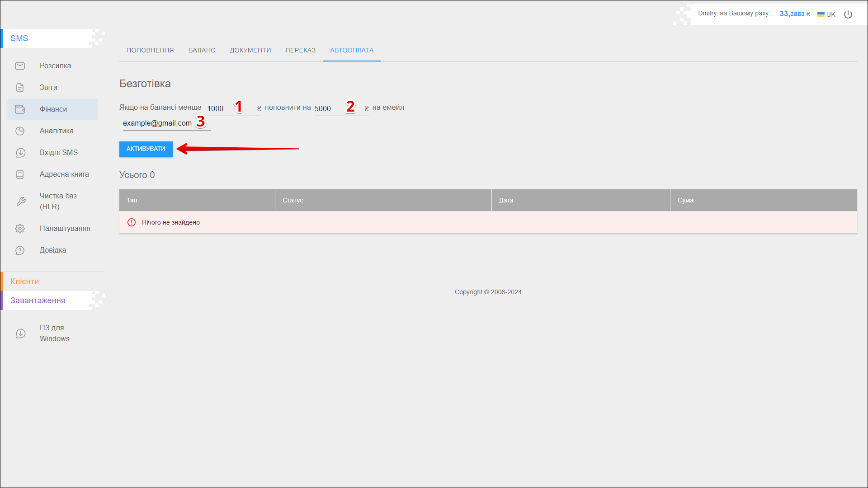Click the Чистка баз wrench icon
The width and height of the screenshot is (868, 488).
21,202
